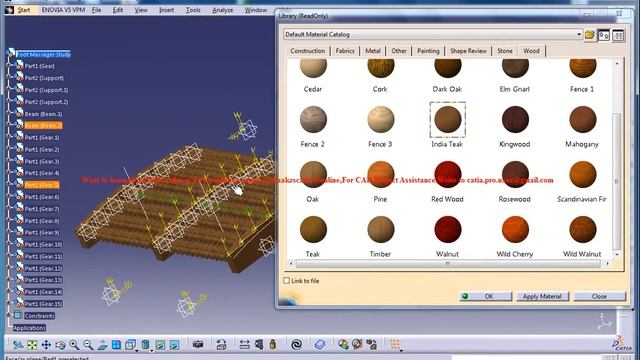Click the spiral icon in bottom toolbar
640x360 pixels.
click(296, 345)
